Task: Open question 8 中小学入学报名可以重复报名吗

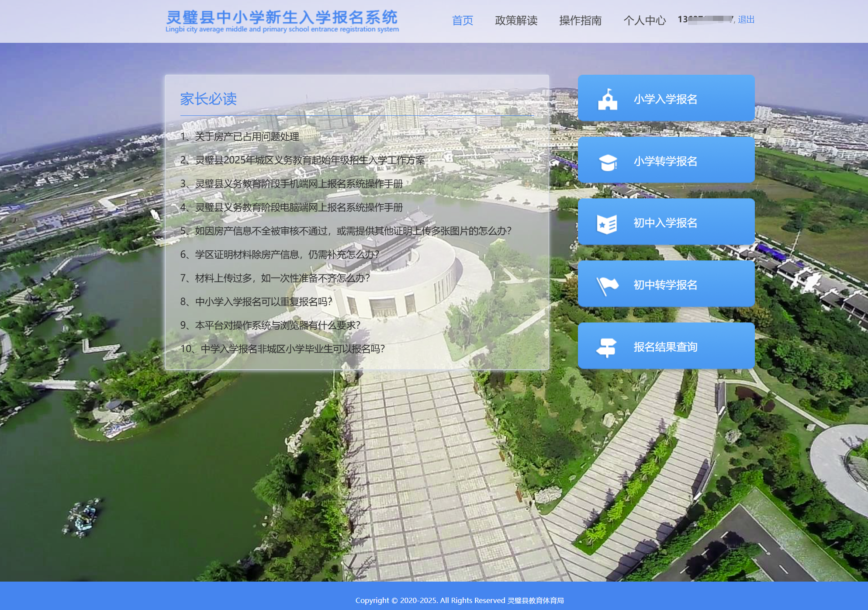Action: tap(256, 302)
